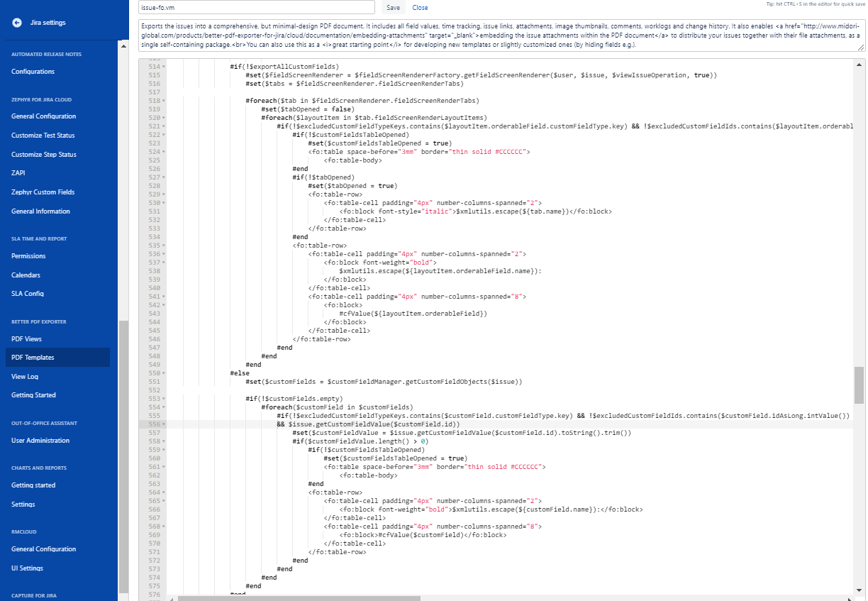Open Customize Step Status

point(44,155)
